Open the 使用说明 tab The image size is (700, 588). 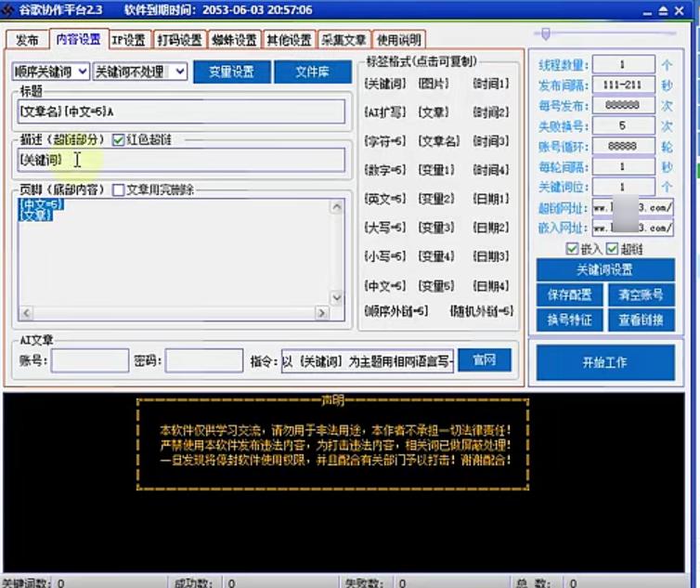(398, 40)
